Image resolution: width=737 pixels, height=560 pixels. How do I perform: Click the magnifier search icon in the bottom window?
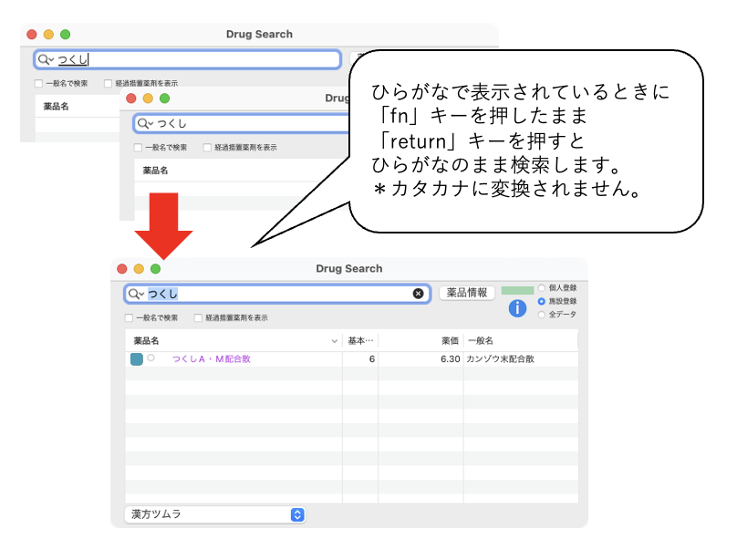[x=135, y=294]
